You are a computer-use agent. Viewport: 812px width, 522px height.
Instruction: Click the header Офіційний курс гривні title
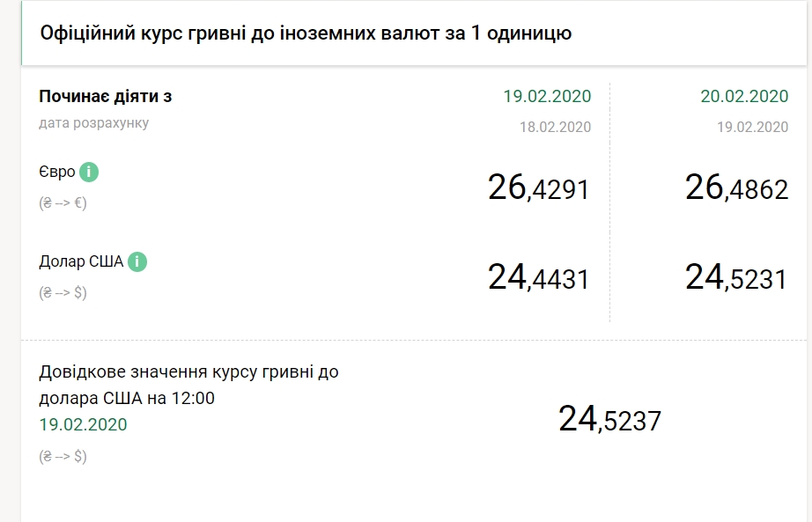(304, 33)
